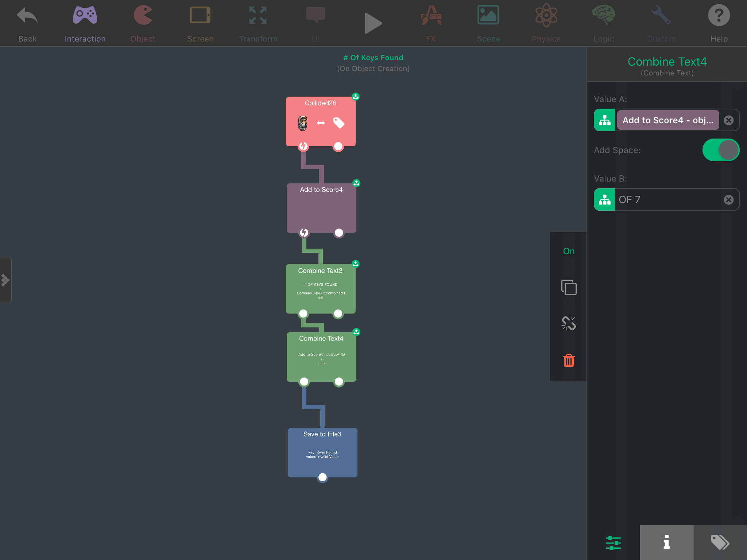This screenshot has width=747, height=560.
Task: Open Value B attribute picker
Action: 604,200
